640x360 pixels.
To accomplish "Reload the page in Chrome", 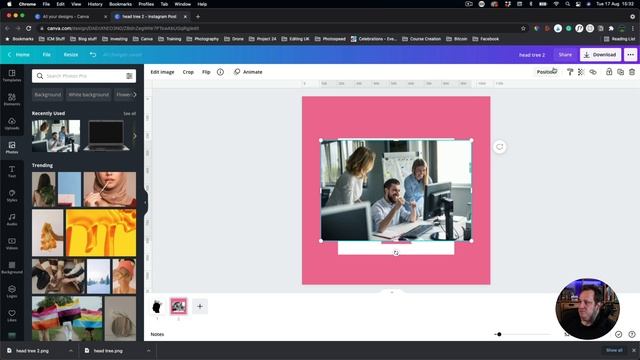I will (29, 28).
